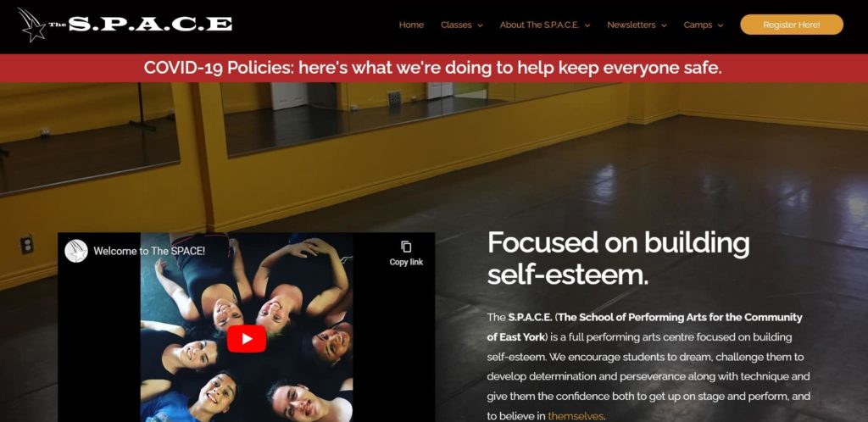Open the COVID-19 Policies red banner
868x422 pixels.
[x=434, y=68]
